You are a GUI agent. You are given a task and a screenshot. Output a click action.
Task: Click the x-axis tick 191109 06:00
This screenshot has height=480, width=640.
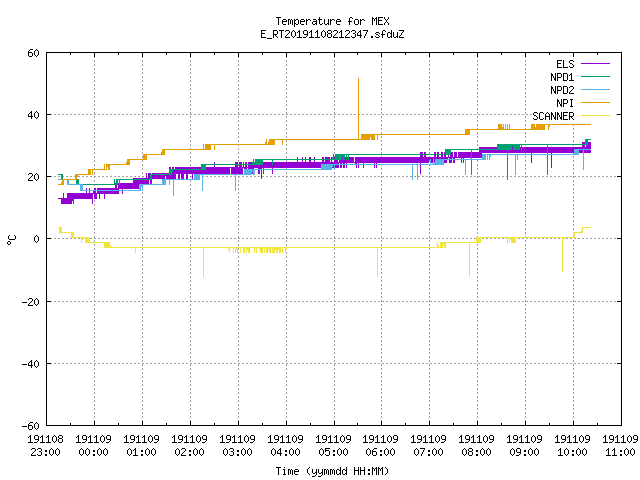click(380, 446)
